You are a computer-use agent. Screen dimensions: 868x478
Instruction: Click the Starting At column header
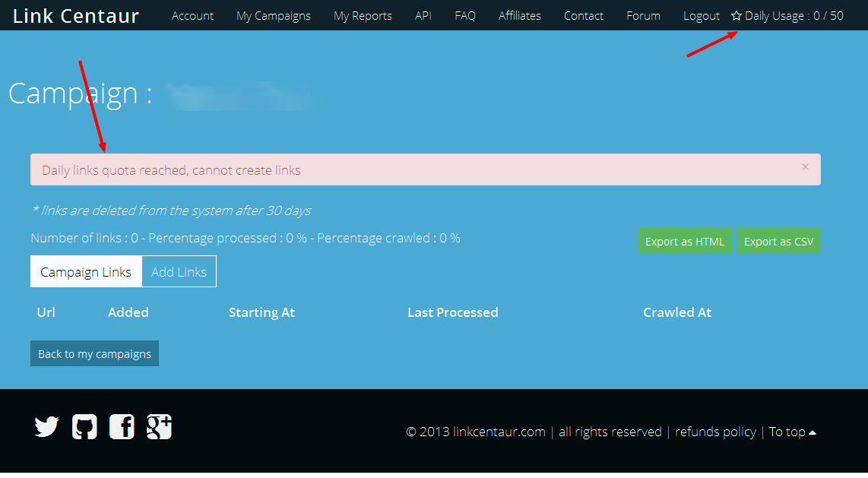point(261,312)
